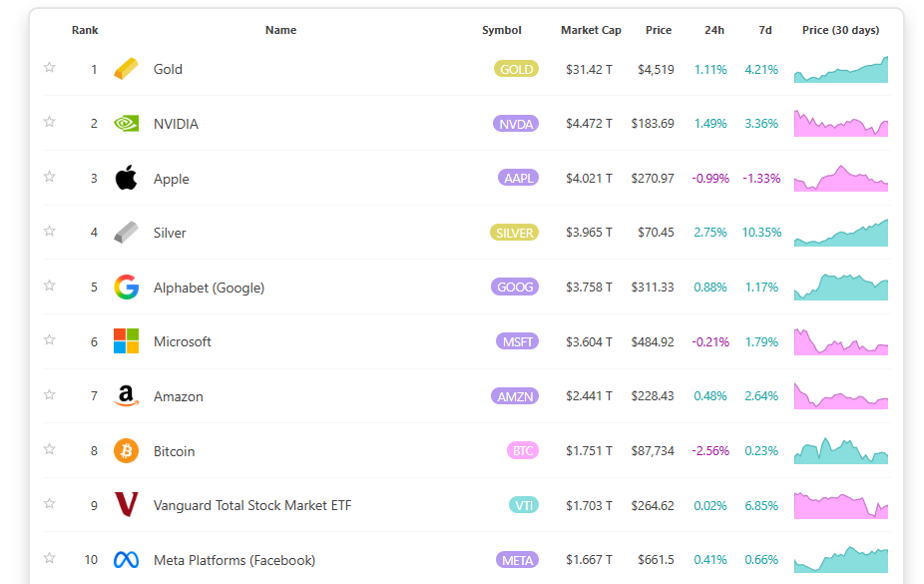Click the Vanguard red V logo
924x584 pixels.
coord(125,505)
